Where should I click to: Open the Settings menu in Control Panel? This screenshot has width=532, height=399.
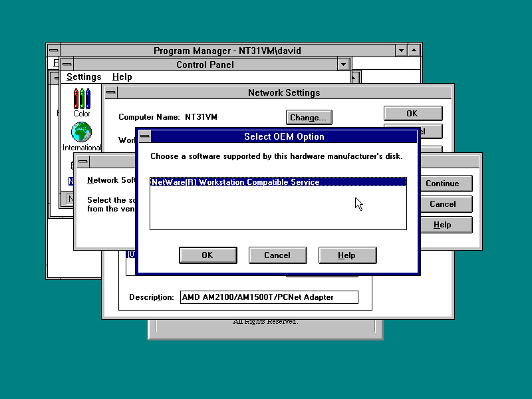pyautogui.click(x=84, y=77)
